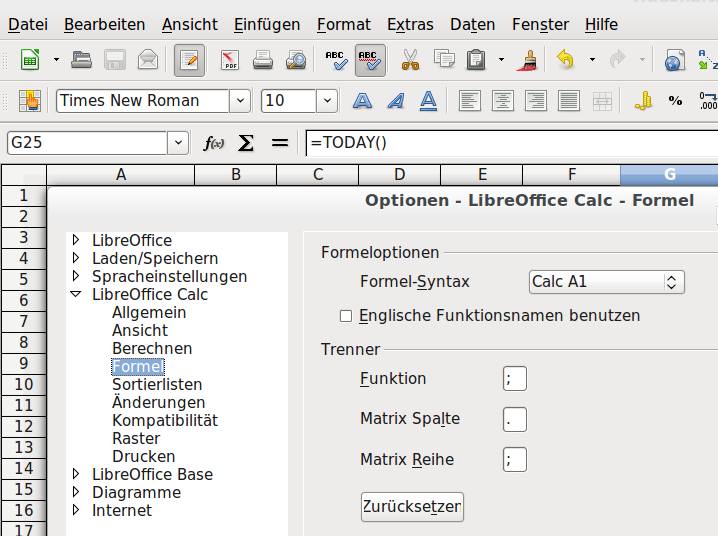Image resolution: width=718 pixels, height=536 pixels.
Task: Apply Percent number format icon
Action: pos(675,100)
